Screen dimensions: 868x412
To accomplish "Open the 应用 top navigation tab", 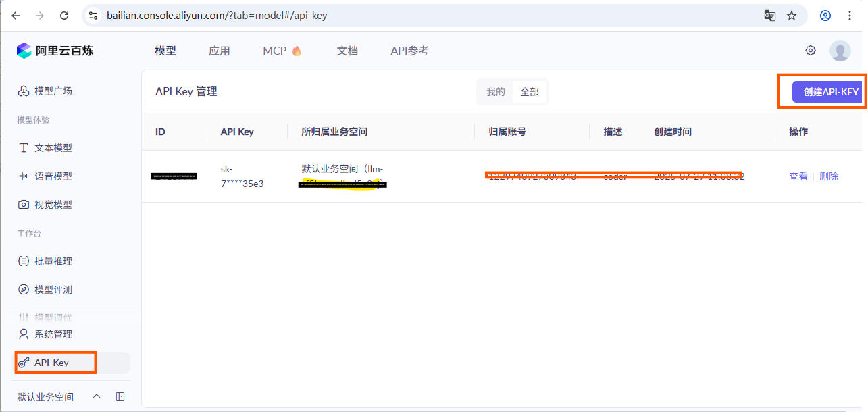I will tap(220, 51).
